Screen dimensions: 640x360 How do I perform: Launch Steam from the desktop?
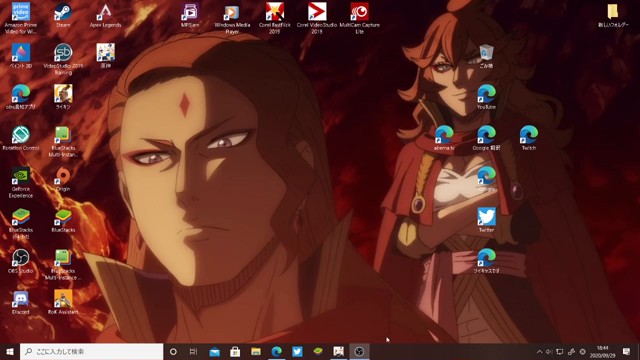pyautogui.click(x=63, y=16)
